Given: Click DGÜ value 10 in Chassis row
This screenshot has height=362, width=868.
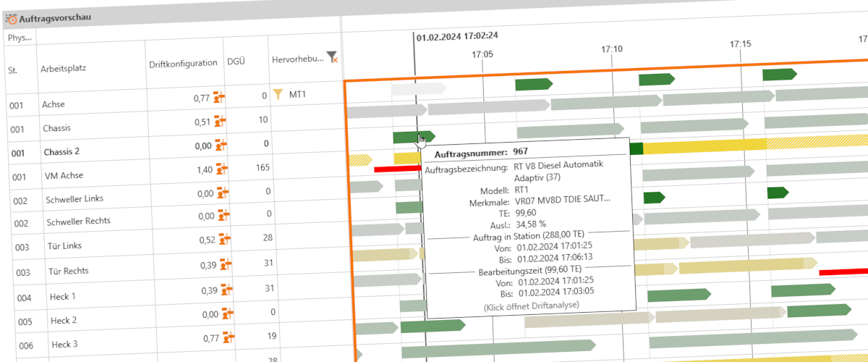Looking at the screenshot, I should pos(263,119).
